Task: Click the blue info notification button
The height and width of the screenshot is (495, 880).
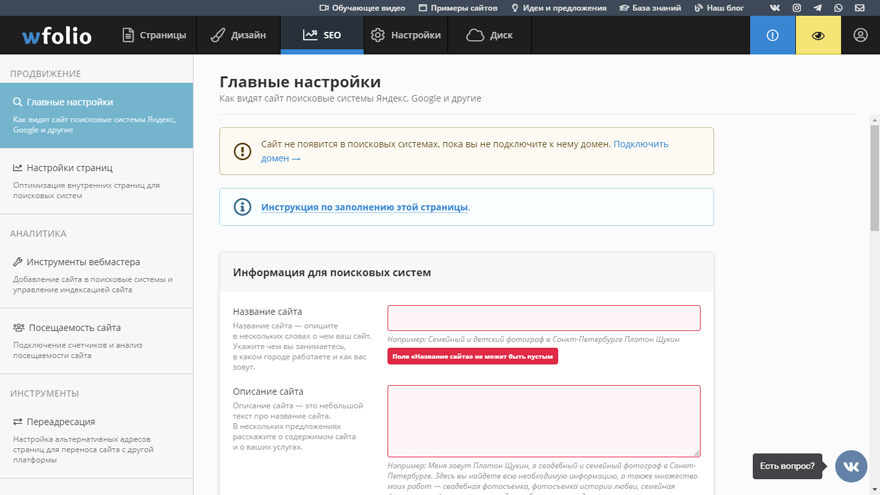Action: pos(772,35)
